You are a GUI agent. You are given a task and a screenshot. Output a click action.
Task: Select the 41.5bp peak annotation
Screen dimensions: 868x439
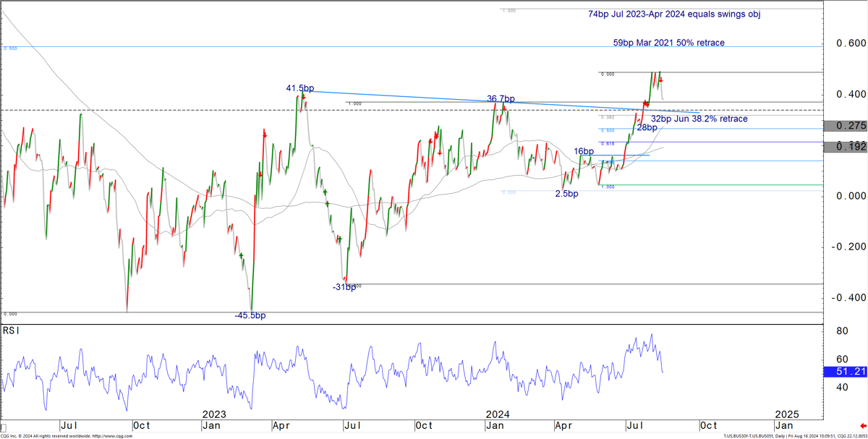tap(299, 88)
